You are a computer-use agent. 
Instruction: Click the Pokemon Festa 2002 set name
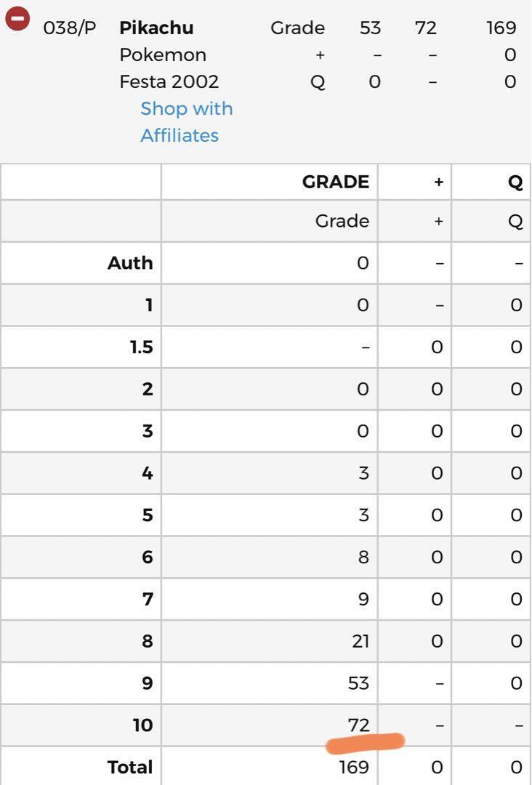[x=169, y=68]
